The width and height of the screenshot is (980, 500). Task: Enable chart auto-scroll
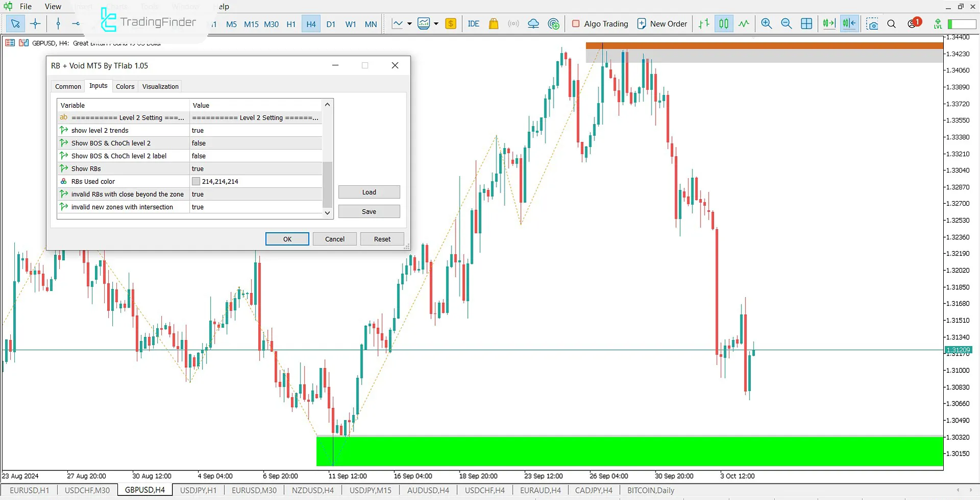pos(828,23)
